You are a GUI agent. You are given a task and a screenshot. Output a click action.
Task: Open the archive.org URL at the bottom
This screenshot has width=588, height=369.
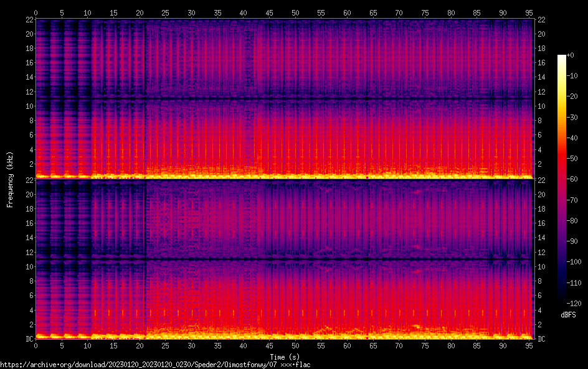click(x=155, y=364)
